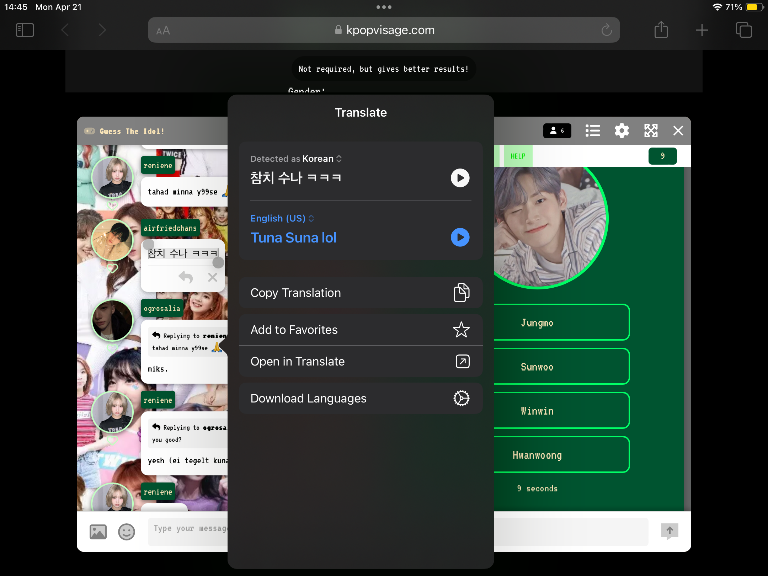Dismiss the airfriedchans message actions
Viewport: 768px width, 576px height.
(x=212, y=278)
